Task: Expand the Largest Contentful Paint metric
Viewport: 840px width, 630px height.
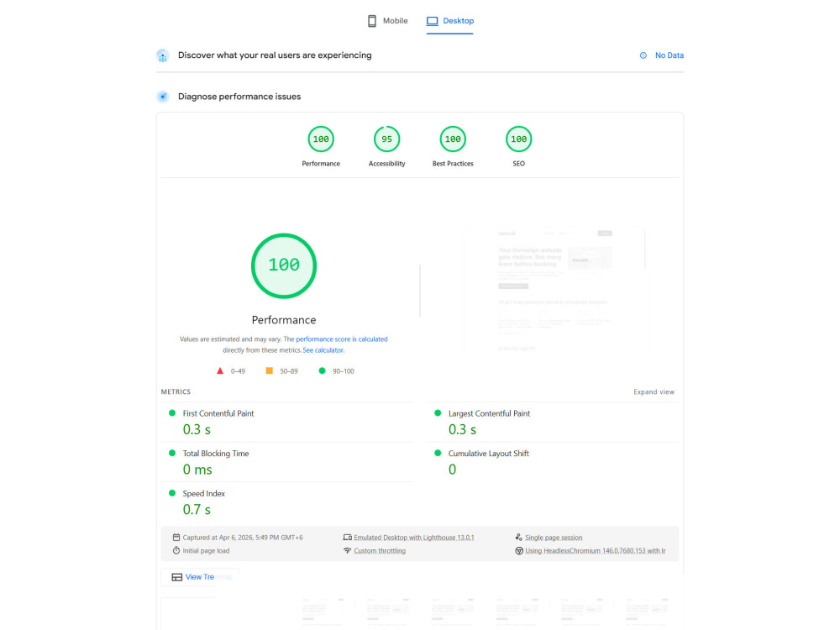Action: [x=553, y=423]
